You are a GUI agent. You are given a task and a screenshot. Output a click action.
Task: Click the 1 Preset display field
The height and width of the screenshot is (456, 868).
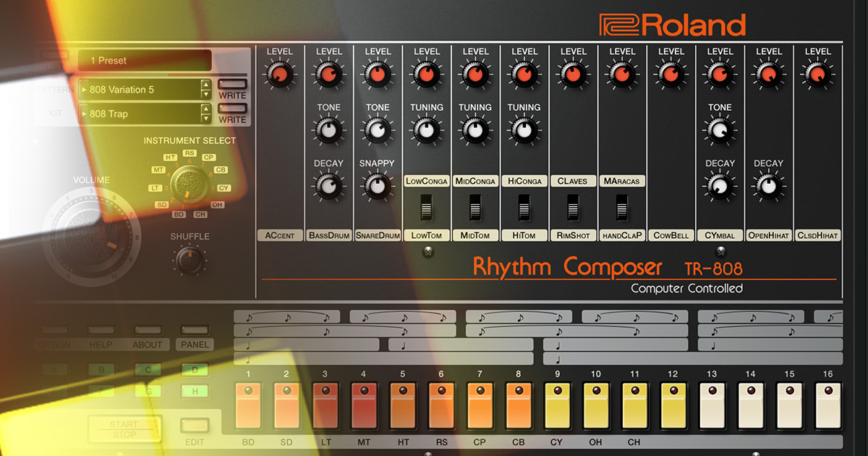pyautogui.click(x=145, y=61)
